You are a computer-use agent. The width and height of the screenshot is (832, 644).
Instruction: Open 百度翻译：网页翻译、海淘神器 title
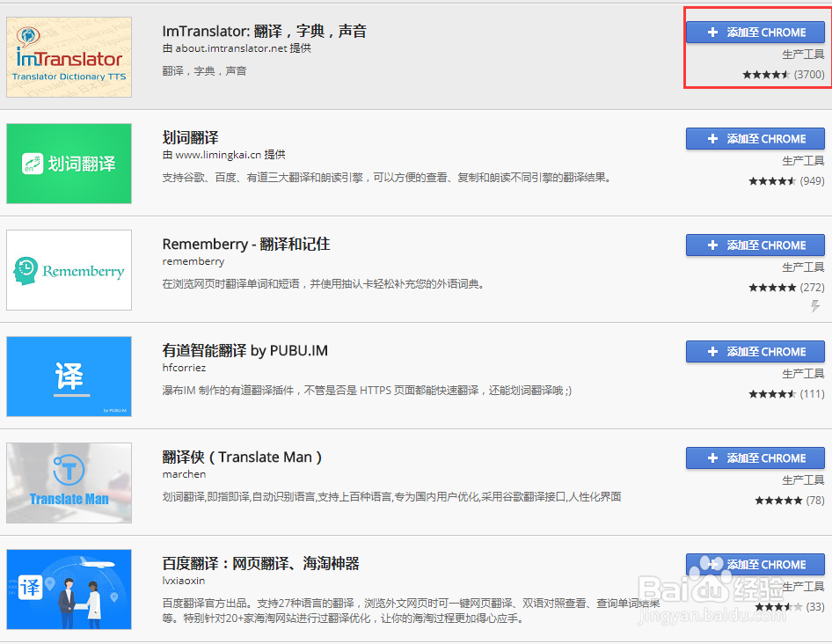260,563
